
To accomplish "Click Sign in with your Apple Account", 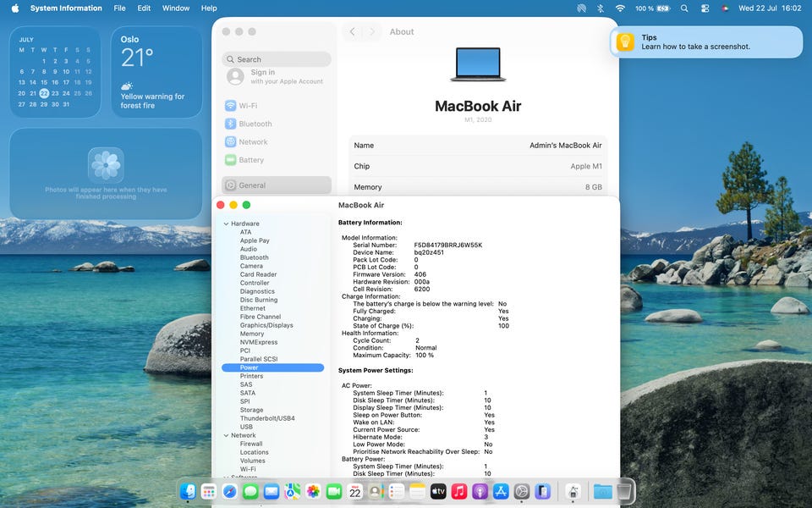I will pos(277,77).
